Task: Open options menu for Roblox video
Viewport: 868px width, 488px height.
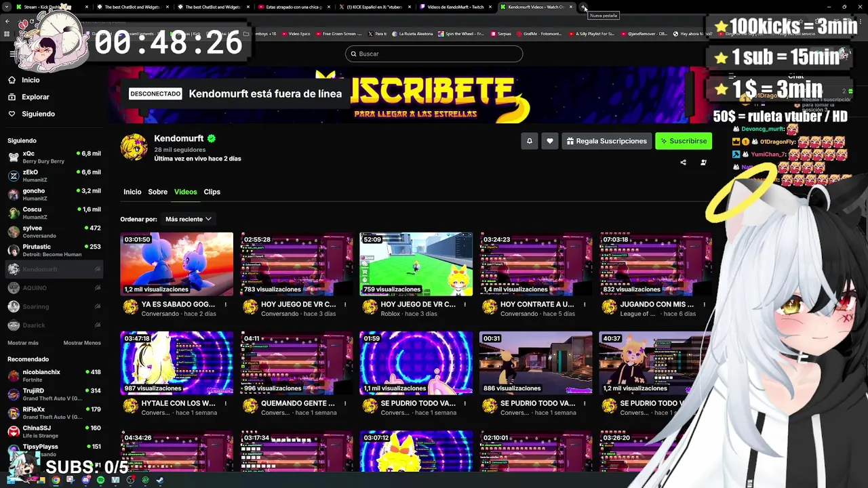Action: (x=465, y=305)
